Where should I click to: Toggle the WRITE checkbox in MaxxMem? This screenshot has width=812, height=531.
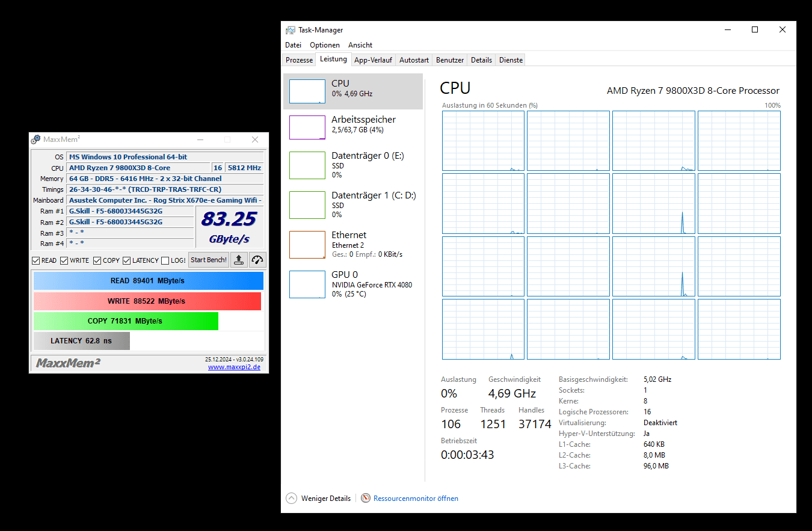(64, 260)
